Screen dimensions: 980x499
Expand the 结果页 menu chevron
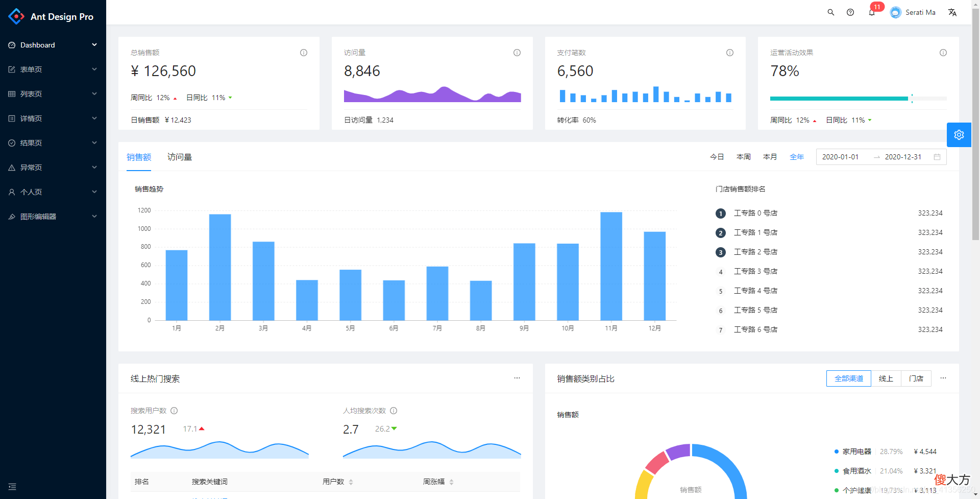tap(94, 143)
